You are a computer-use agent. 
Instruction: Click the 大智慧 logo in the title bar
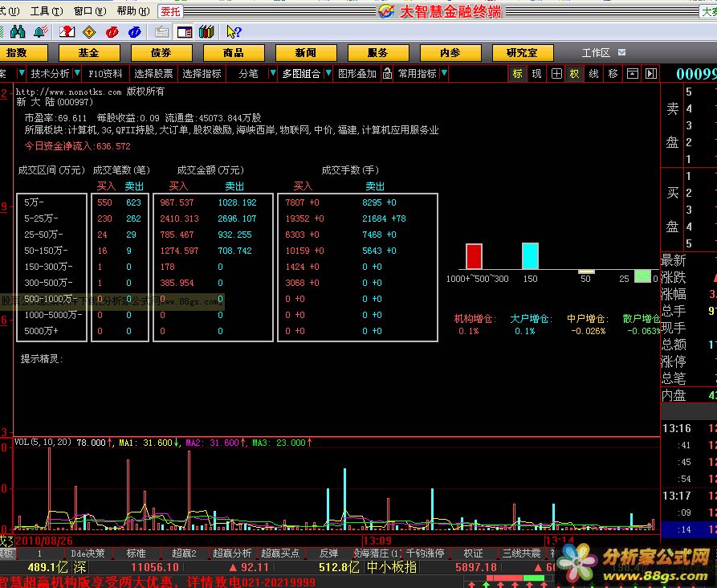(x=386, y=11)
